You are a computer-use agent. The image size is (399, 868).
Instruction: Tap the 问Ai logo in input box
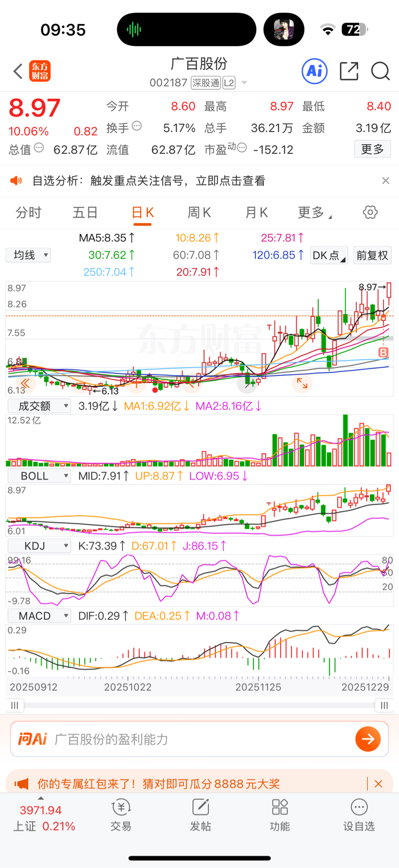pos(33,739)
